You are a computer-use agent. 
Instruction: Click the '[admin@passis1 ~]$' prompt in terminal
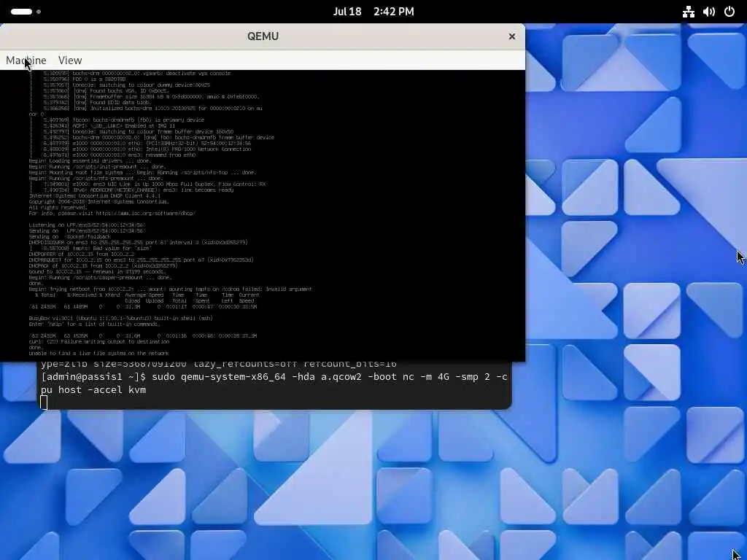(x=93, y=377)
